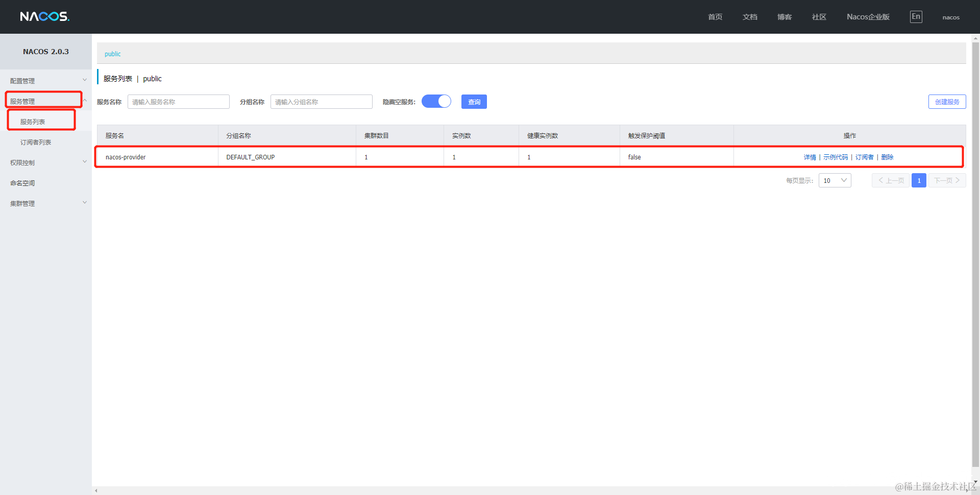The width and height of the screenshot is (980, 495).
Task: Focus the 服务名称 input field
Action: click(179, 102)
